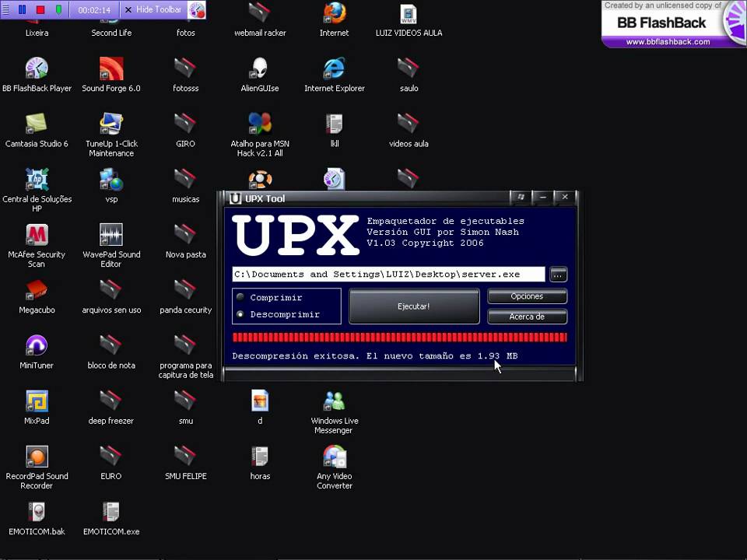Click the UPX Tool title bar
The image size is (747, 560).
[366, 198]
